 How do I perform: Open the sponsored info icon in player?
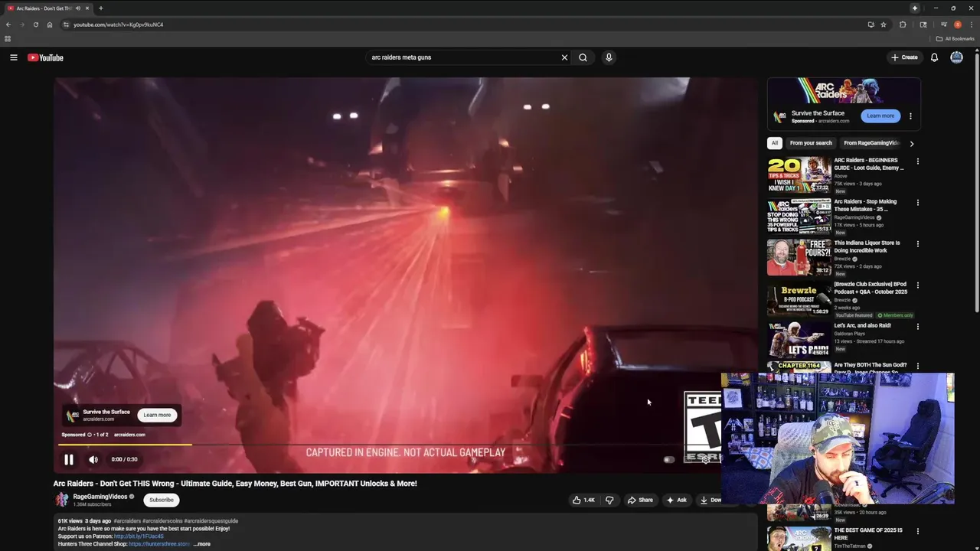click(x=90, y=435)
